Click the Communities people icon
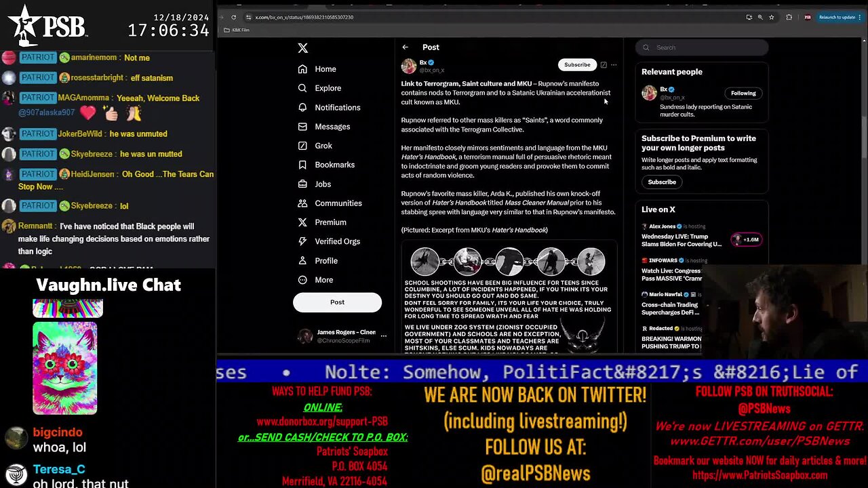 tap(302, 203)
